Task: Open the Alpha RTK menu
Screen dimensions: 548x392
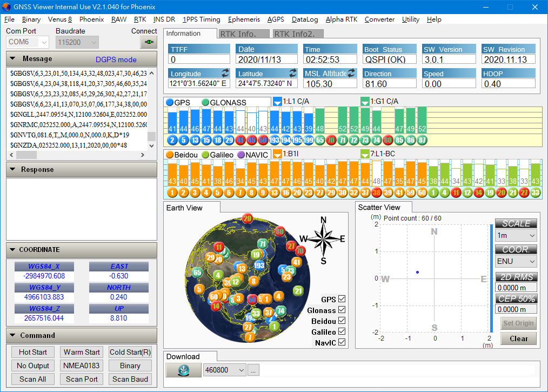Action: [342, 19]
